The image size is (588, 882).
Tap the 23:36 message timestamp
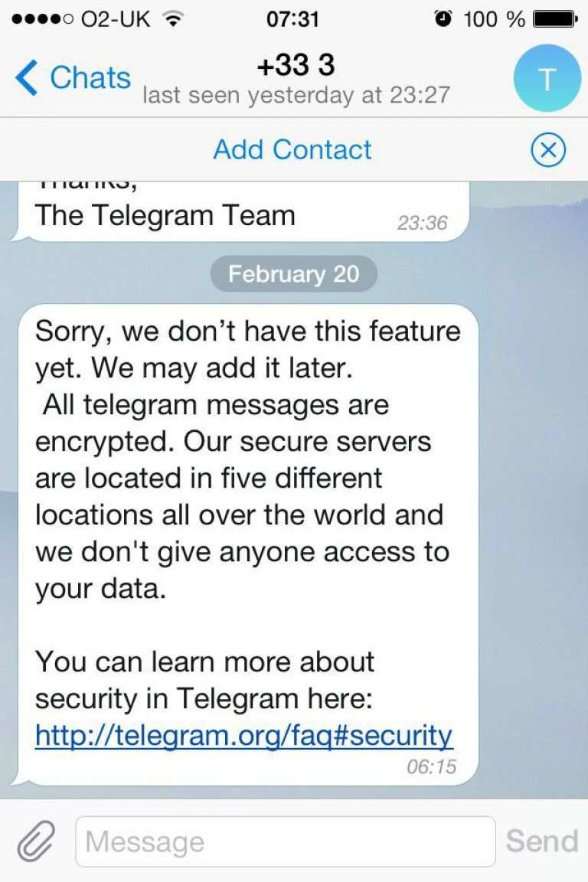click(x=422, y=223)
